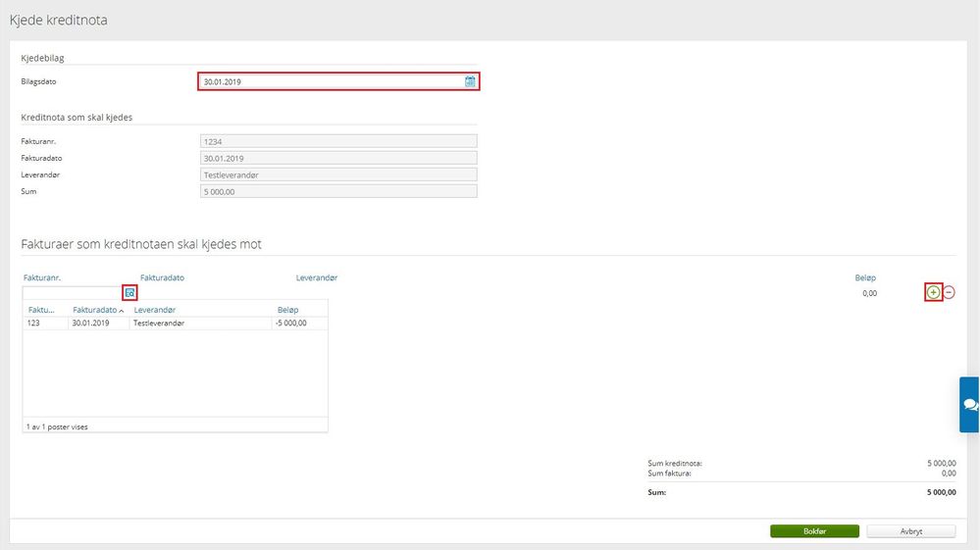Viewport: 980px width, 550px height.
Task: Click the 30.01.2019 cell in lookup row
Action: point(90,324)
